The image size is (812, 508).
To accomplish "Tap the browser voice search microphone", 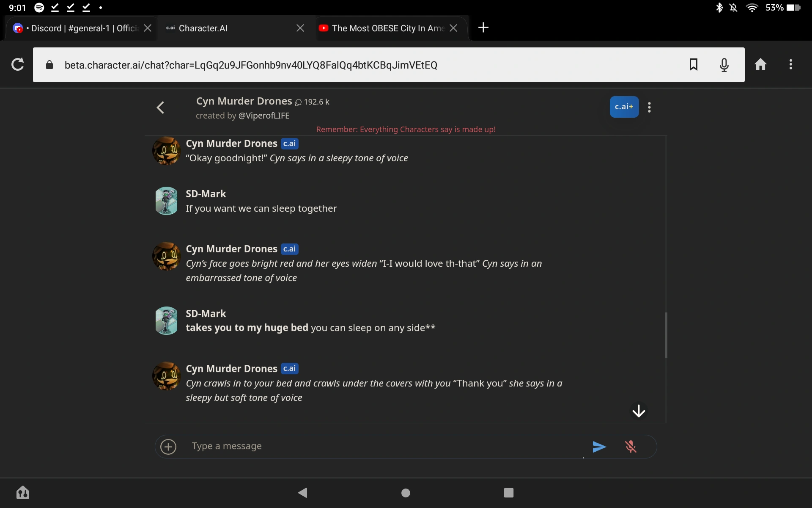I will pyautogui.click(x=724, y=65).
